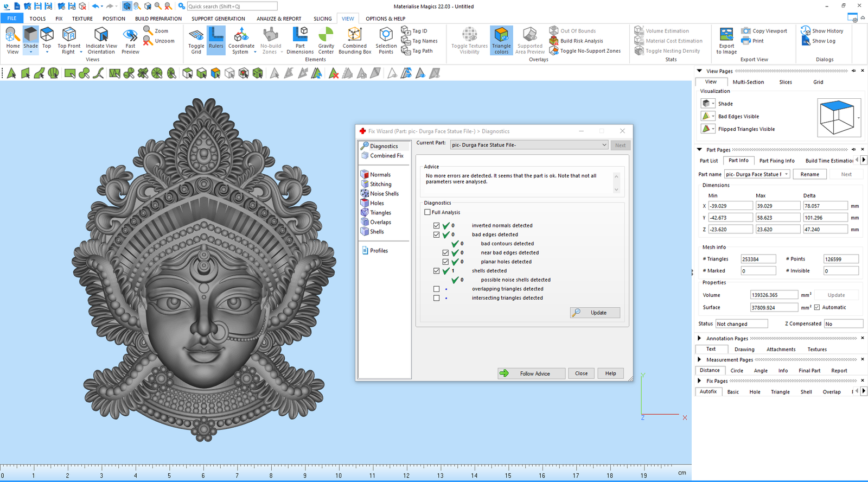Click the Copy Viewport icon
Screen dimensions: 868x482
click(746, 31)
